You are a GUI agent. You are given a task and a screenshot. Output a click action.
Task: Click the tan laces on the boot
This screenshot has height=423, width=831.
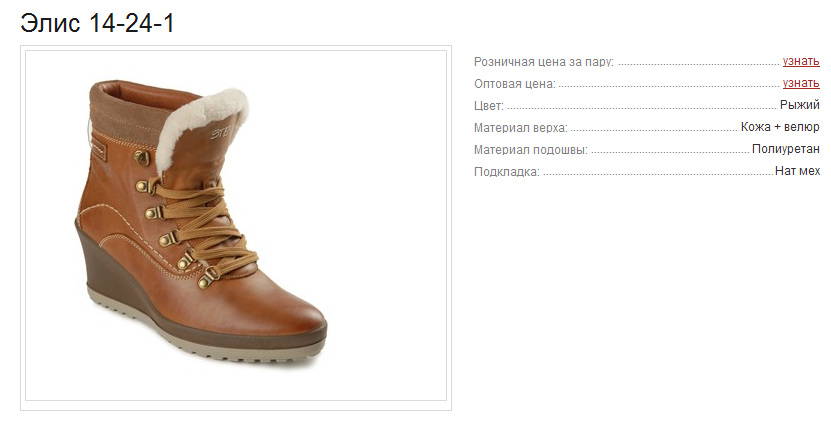[207, 225]
